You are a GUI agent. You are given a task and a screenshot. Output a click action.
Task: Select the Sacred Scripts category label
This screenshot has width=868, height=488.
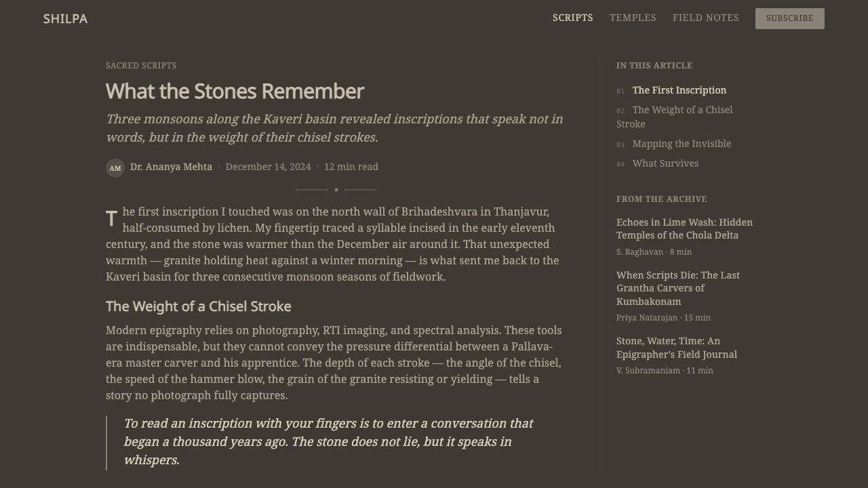click(x=141, y=66)
